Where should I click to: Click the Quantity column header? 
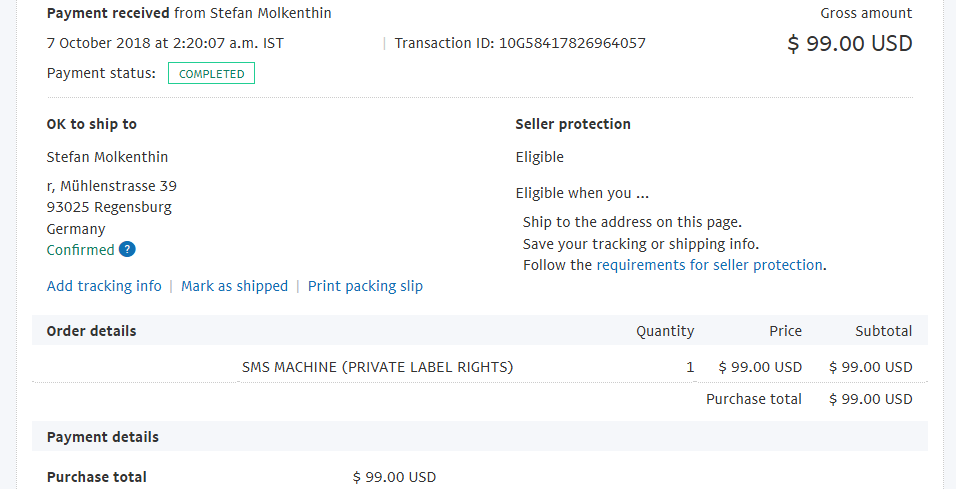tap(665, 331)
